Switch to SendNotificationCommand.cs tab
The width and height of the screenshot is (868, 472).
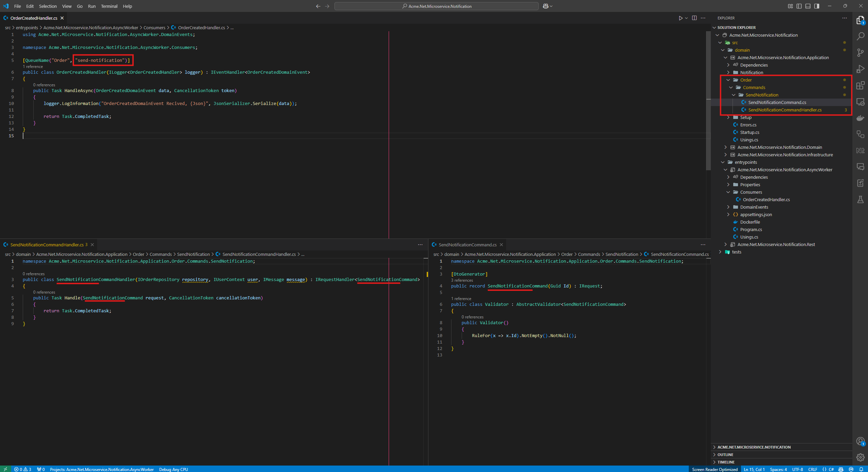[467, 245]
